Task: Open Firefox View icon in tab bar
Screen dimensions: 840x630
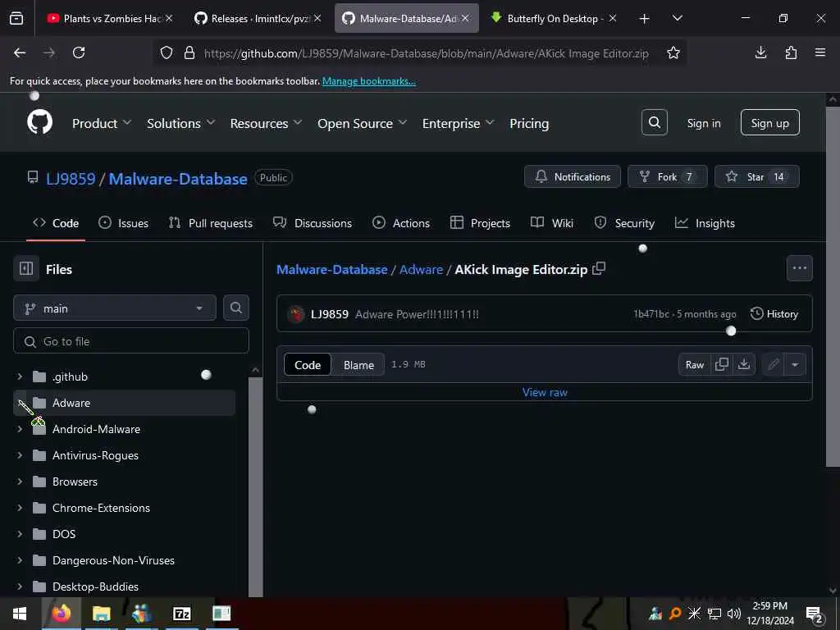Action: [16, 18]
